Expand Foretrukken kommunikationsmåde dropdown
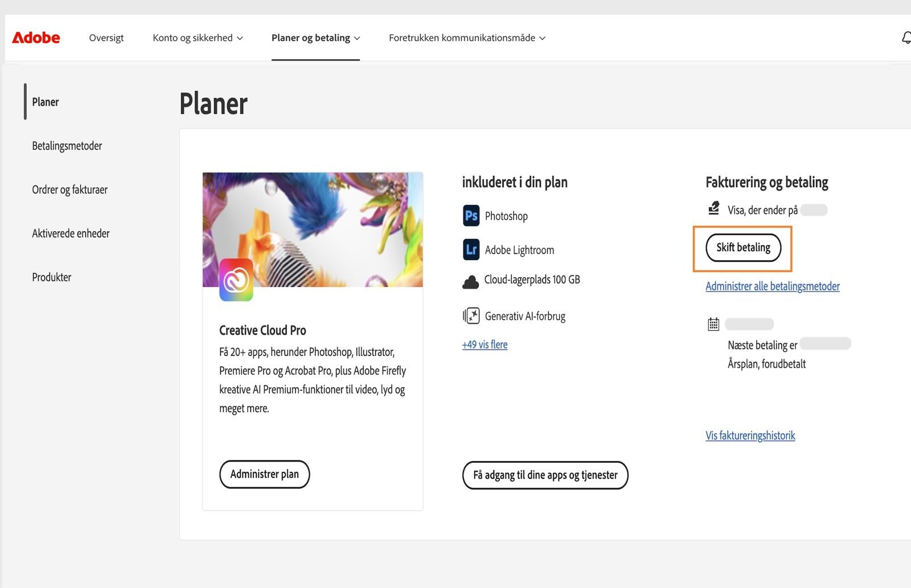This screenshot has height=588, width=911. (x=467, y=38)
